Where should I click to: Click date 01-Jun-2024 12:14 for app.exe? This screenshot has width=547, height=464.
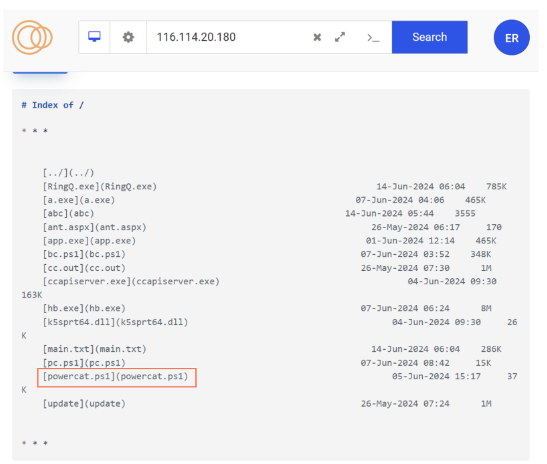pyautogui.click(x=410, y=241)
